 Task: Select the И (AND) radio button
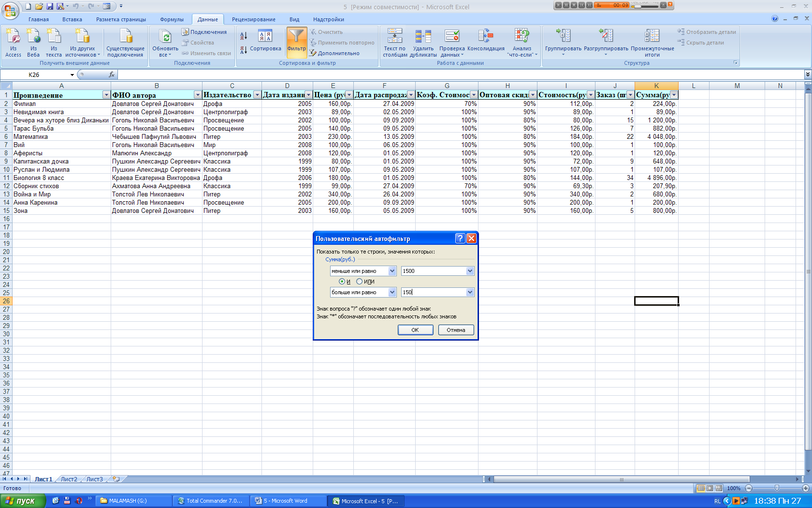click(342, 282)
